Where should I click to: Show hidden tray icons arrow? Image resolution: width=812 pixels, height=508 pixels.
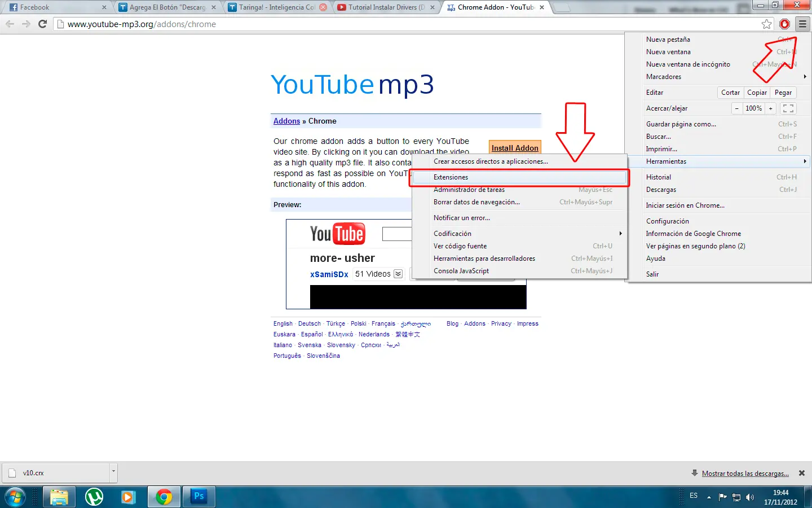point(709,497)
